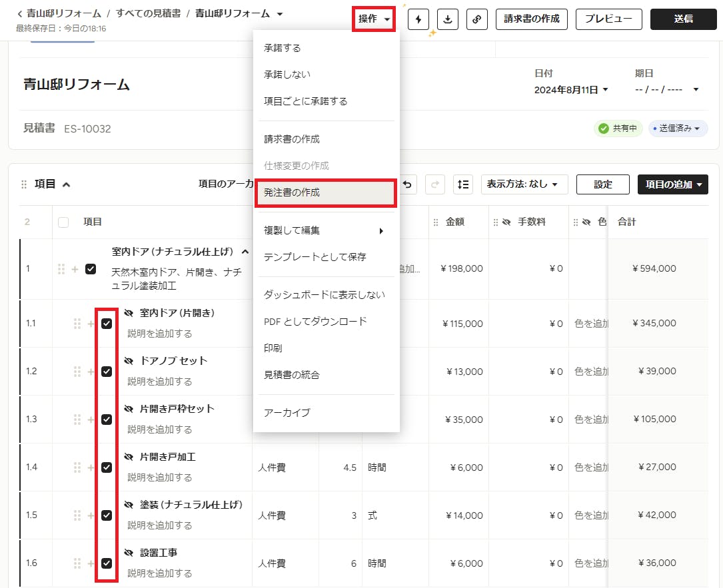723x588 pixels.
Task: Toggle hidden-eye icon on 設置工事
Action: click(x=129, y=553)
